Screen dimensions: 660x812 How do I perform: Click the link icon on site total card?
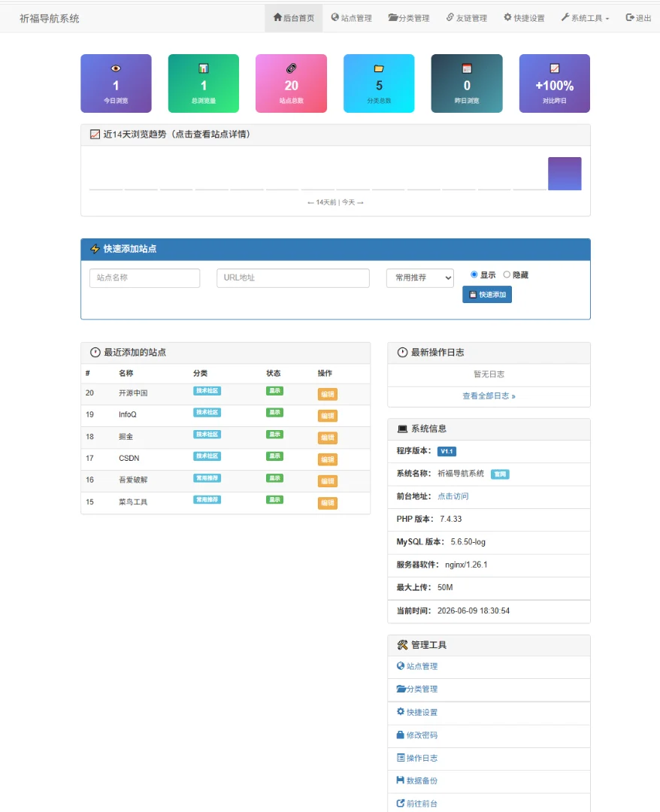(x=292, y=68)
